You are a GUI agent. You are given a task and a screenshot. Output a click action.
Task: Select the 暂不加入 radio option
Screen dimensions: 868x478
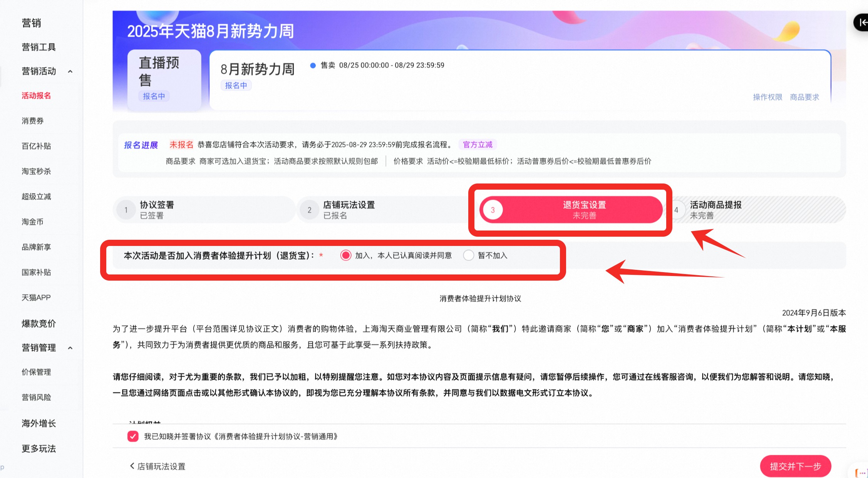(x=468, y=255)
